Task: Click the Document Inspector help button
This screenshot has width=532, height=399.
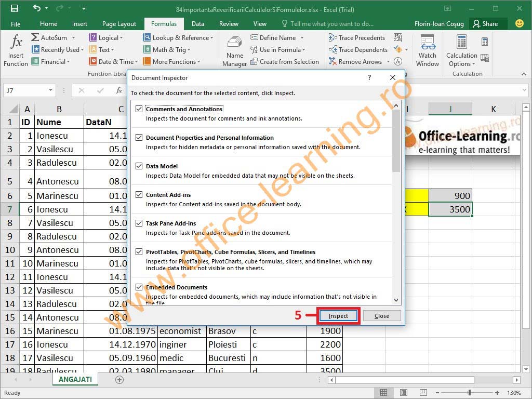Action: pos(369,77)
